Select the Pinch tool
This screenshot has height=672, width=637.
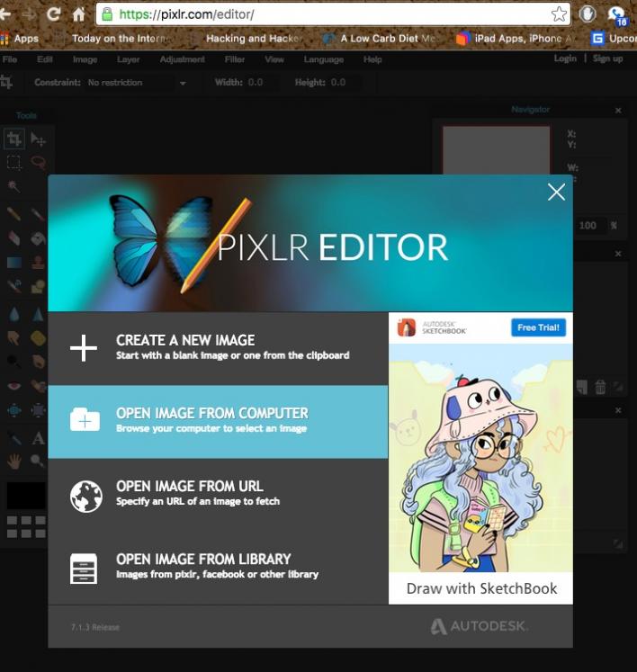(x=38, y=410)
